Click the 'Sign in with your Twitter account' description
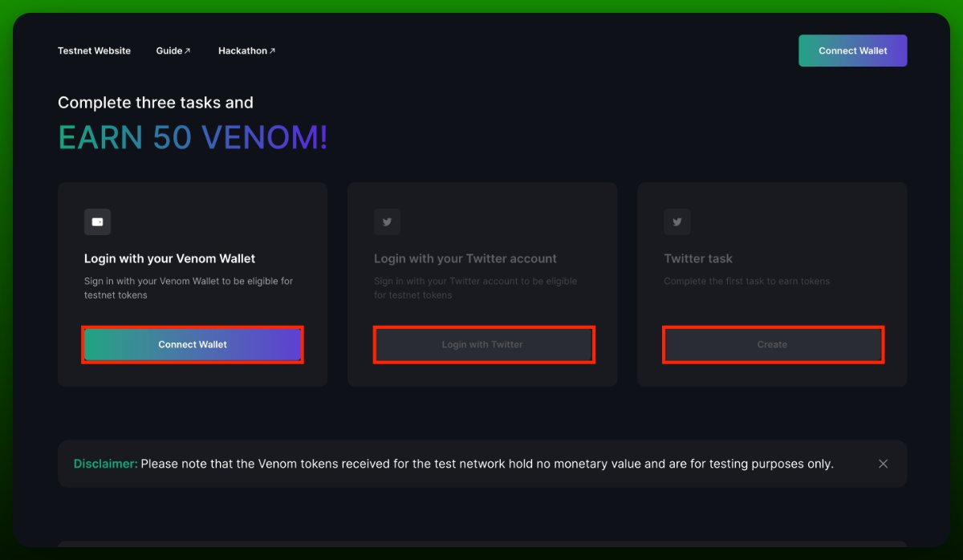The image size is (963, 560). coord(475,288)
